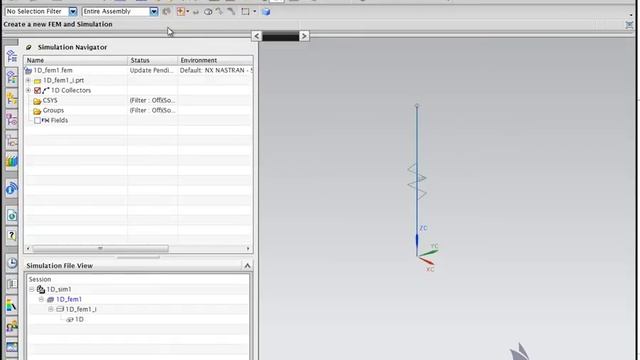The image size is (640, 360).
Task: Click the ellipse-shaped icon in the selection toolbar
Action: tap(208, 12)
